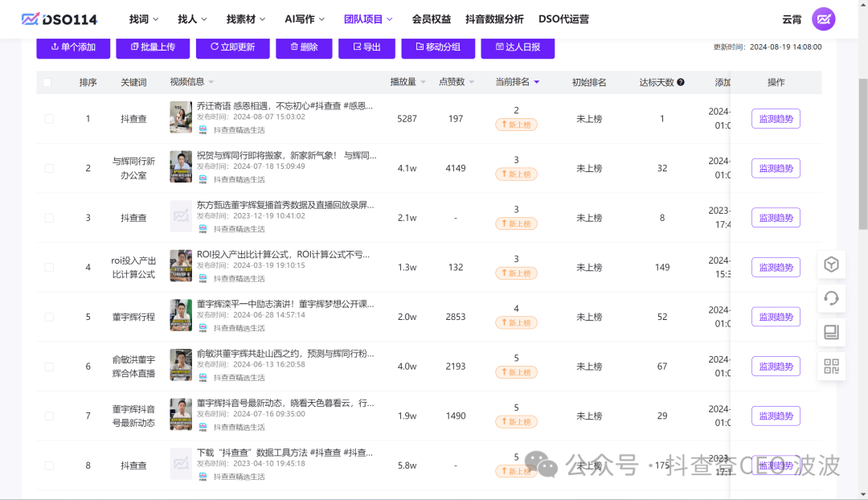
Task: Open video title 祝贺与辉同行即将搬家
Action: pos(286,156)
